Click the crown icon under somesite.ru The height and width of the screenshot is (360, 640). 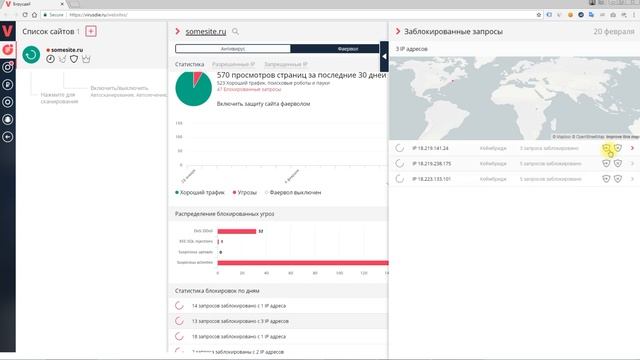coord(86,59)
